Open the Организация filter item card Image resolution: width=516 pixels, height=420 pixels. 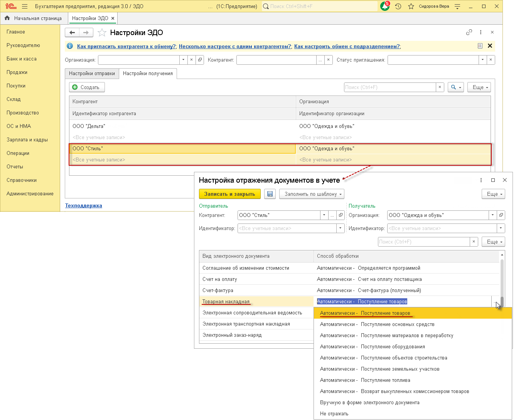[200, 60]
